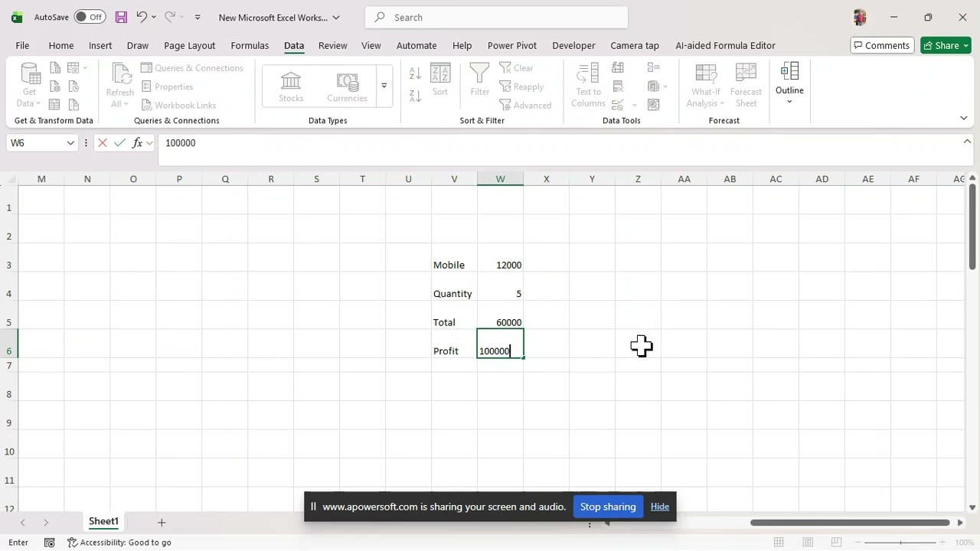The height and width of the screenshot is (551, 980).
Task: Open Data Validation icon
Action: [616, 105]
